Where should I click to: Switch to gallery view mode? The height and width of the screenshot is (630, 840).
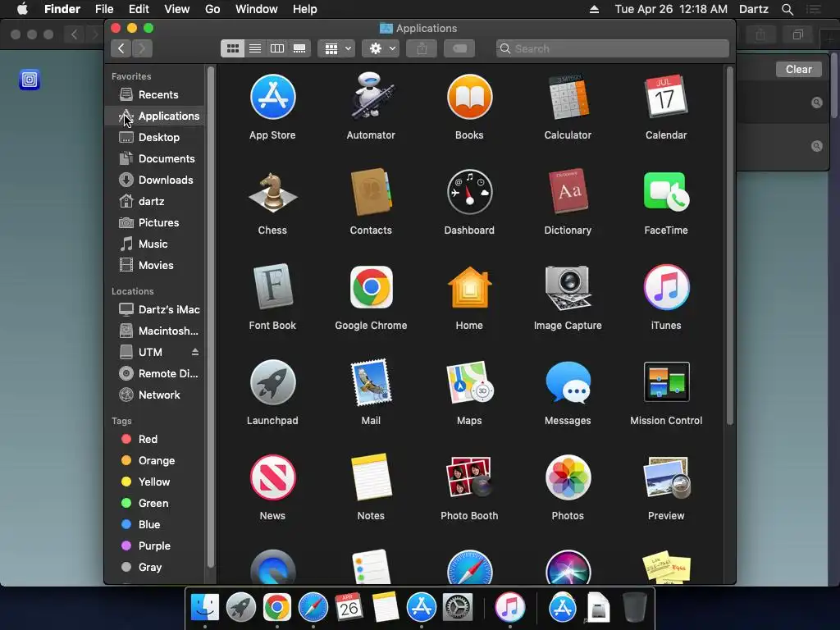tap(299, 48)
